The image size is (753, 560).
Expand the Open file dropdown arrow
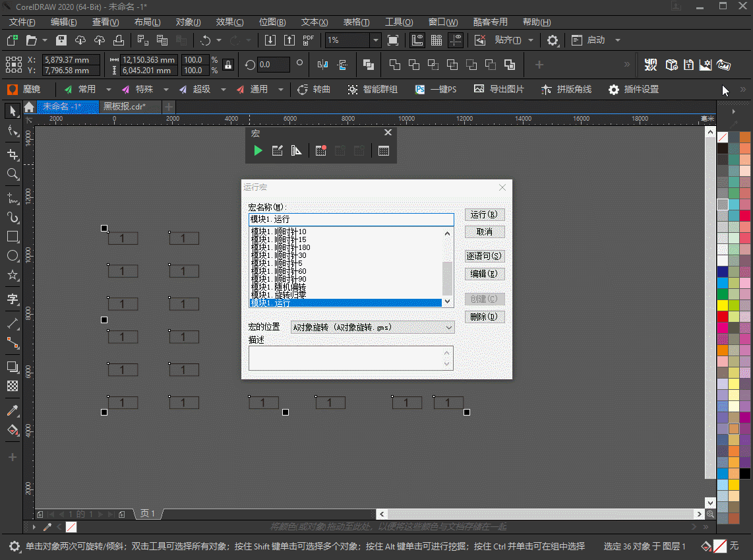click(x=45, y=40)
